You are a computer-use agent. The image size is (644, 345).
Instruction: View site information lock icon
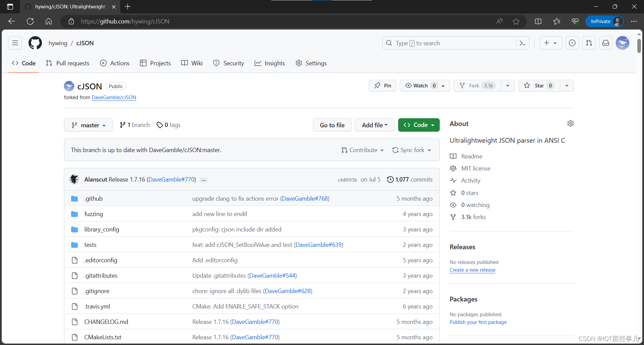coord(71,21)
